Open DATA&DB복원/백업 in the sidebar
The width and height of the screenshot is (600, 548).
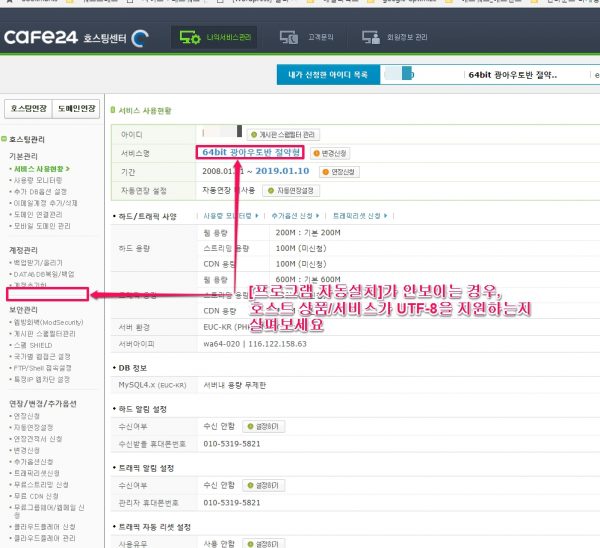pyautogui.click(x=44, y=274)
